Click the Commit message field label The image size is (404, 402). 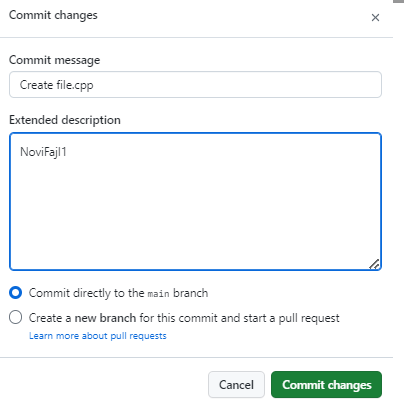pos(54,60)
